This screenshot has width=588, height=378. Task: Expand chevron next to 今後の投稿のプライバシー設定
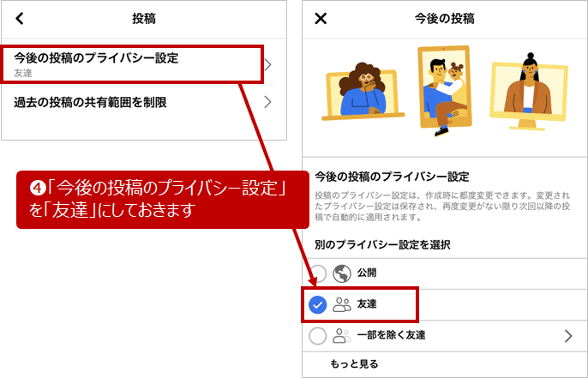point(267,65)
